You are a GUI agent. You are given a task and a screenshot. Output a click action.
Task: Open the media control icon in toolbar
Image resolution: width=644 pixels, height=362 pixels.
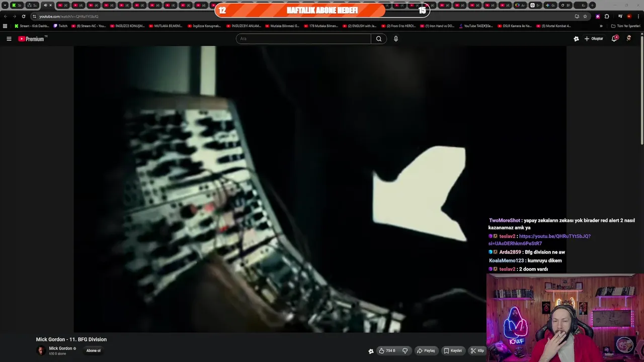[620, 16]
